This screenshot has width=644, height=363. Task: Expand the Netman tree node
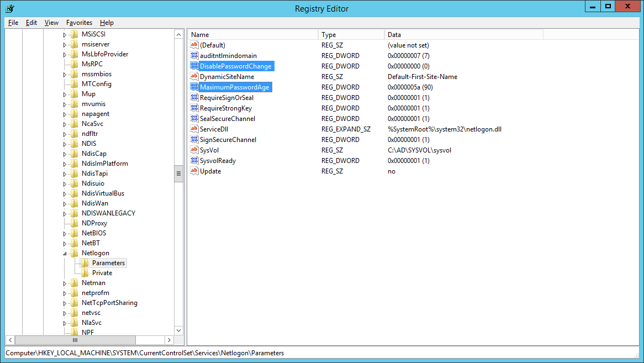[65, 284]
